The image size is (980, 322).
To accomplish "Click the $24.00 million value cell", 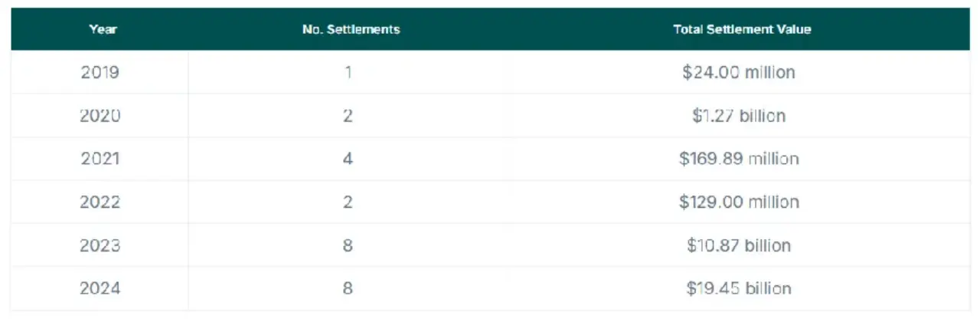I will (739, 73).
